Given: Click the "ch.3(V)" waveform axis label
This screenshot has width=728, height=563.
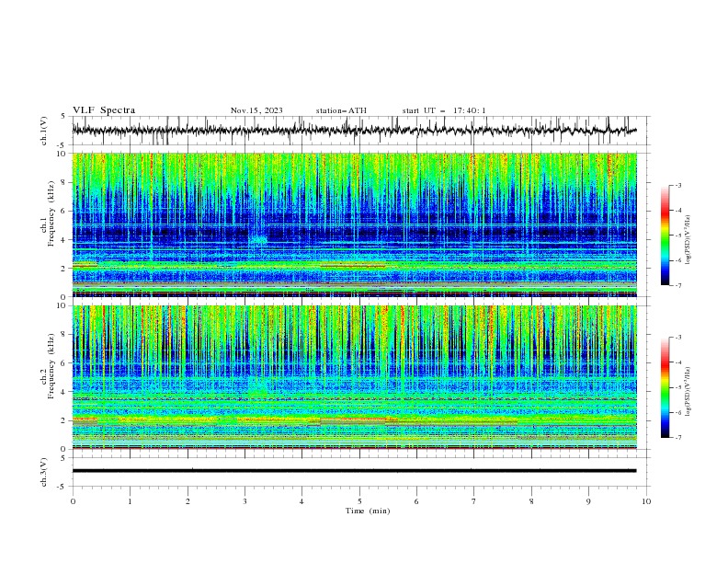Looking at the screenshot, I should pos(44,472).
